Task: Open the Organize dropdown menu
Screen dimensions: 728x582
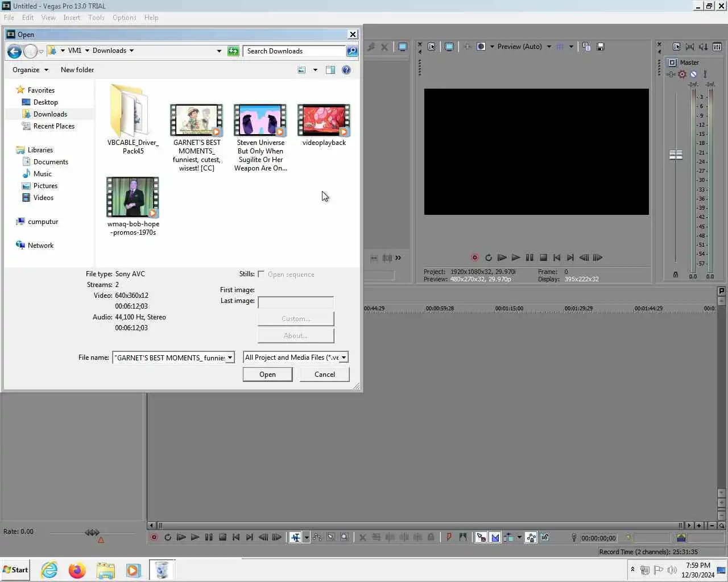Action: point(31,70)
